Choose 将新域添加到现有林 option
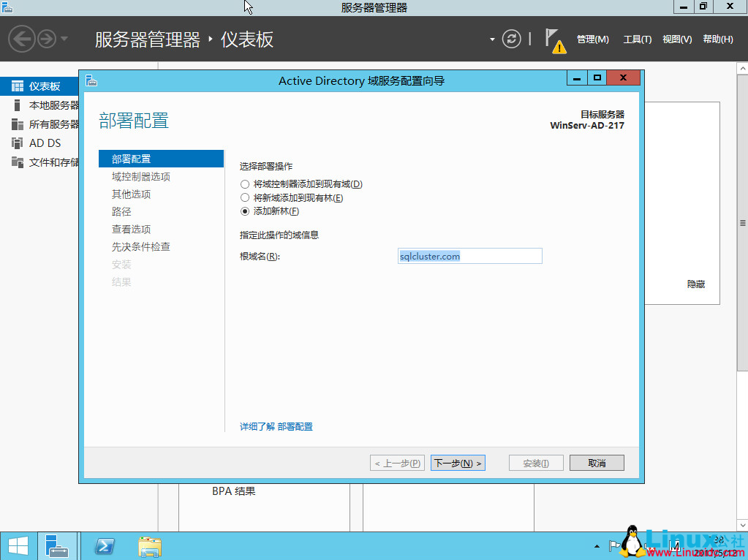This screenshot has width=748, height=560. [245, 197]
